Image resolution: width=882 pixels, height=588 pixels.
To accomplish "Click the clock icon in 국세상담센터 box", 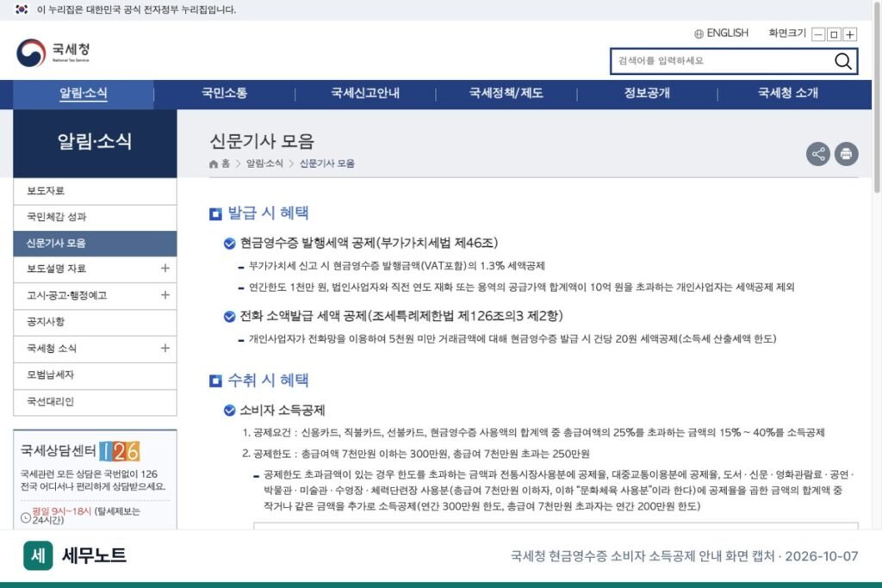I will pos(25,517).
